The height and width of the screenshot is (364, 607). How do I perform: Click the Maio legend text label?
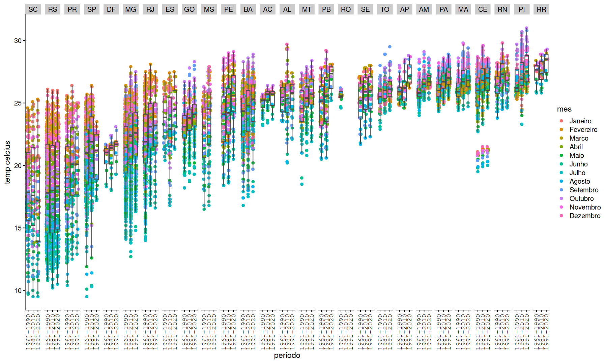coord(577,156)
